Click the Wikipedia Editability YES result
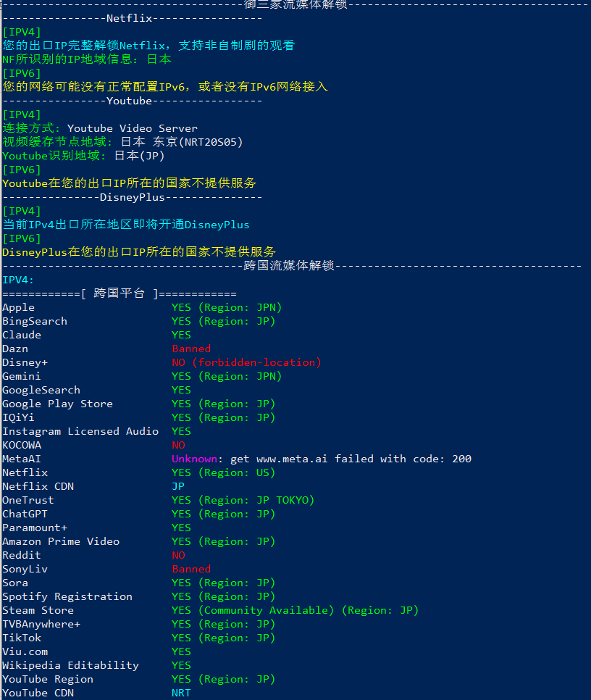Screen dimensions: 591x700 pos(181,666)
